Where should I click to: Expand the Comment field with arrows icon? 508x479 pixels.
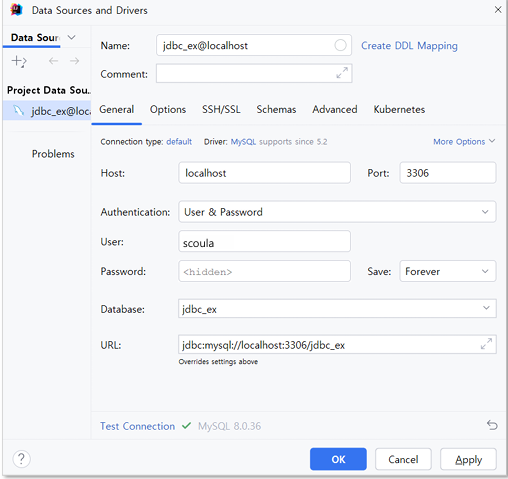[342, 73]
